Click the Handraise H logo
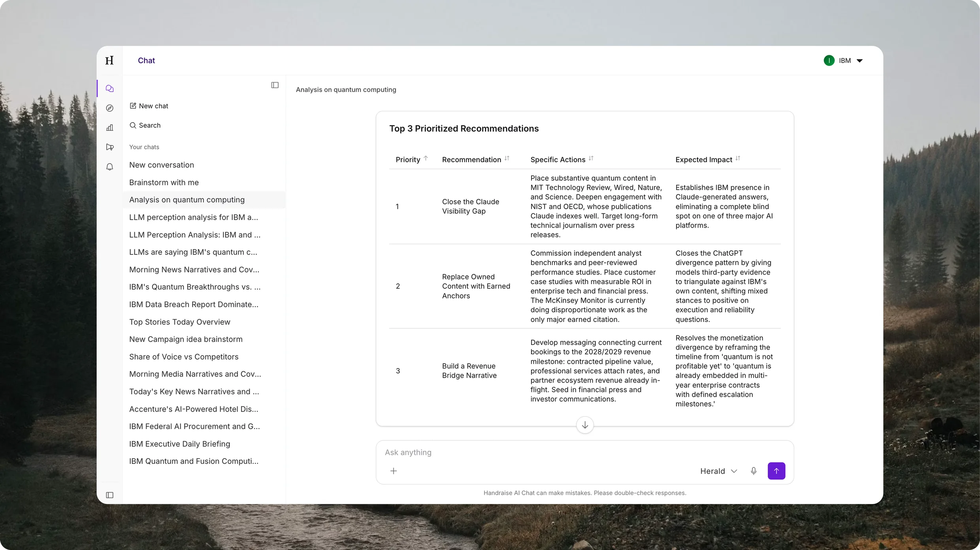 pyautogui.click(x=109, y=60)
